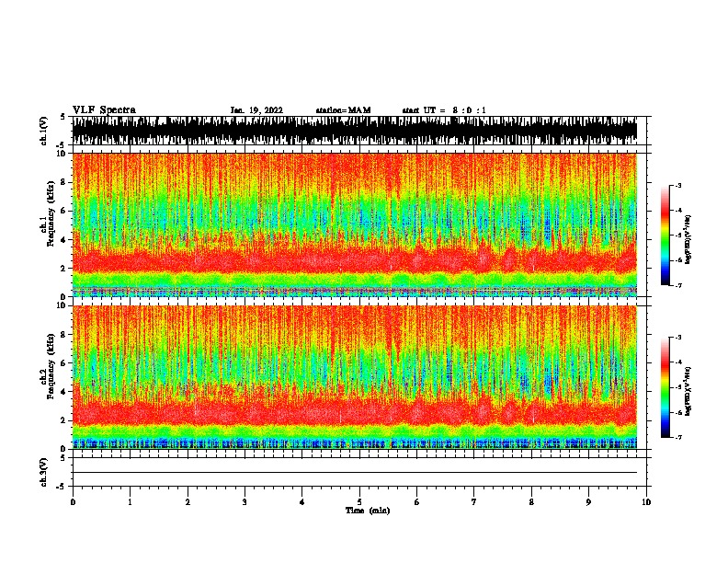The width and height of the screenshot is (728, 563).
Task: Click the time axis tick label "7"
Action: coord(474,502)
